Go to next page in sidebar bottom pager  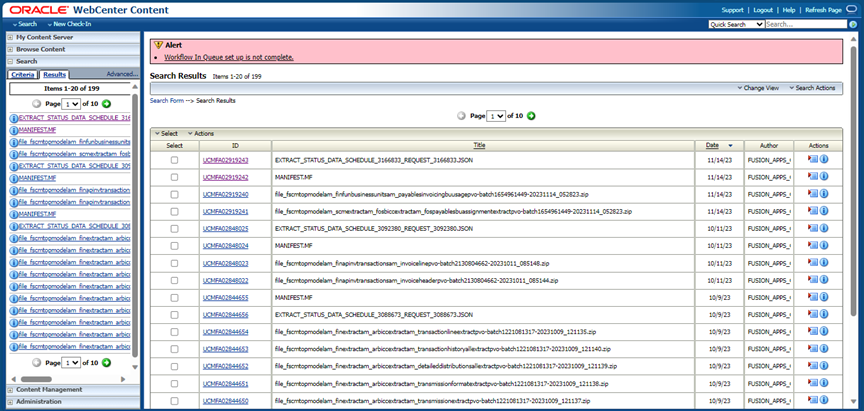(x=106, y=363)
